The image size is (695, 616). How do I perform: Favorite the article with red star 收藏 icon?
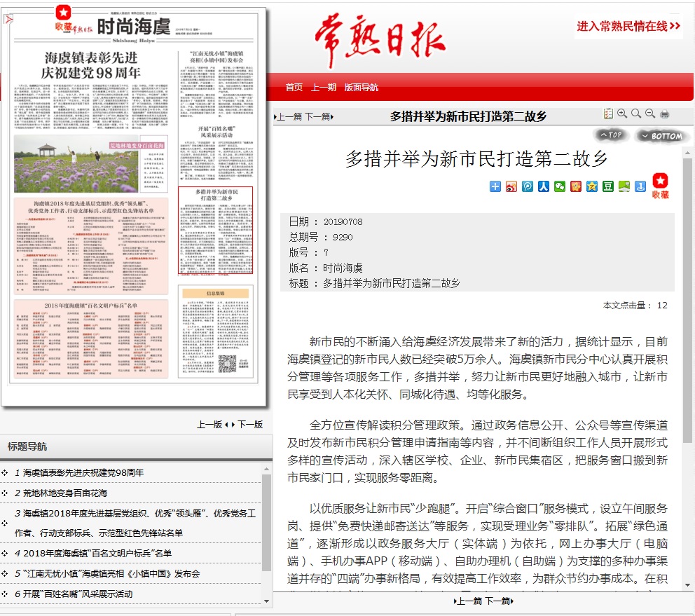point(661,186)
